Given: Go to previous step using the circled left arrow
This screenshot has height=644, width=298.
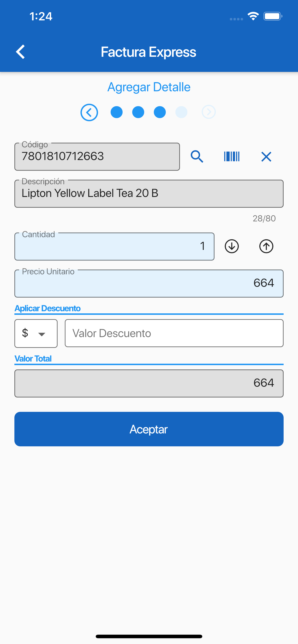Looking at the screenshot, I should [x=89, y=112].
